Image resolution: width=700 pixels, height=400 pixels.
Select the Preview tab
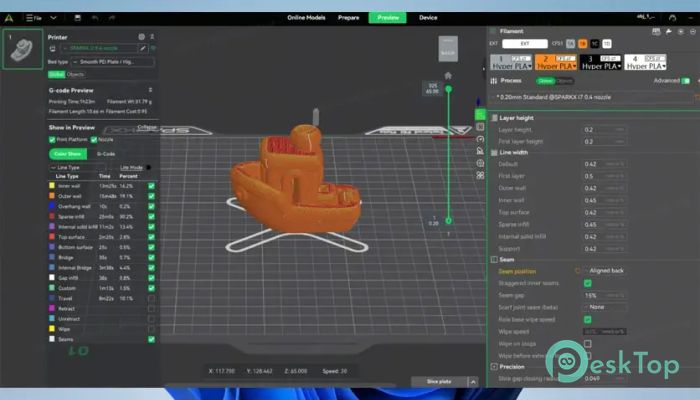(x=388, y=18)
